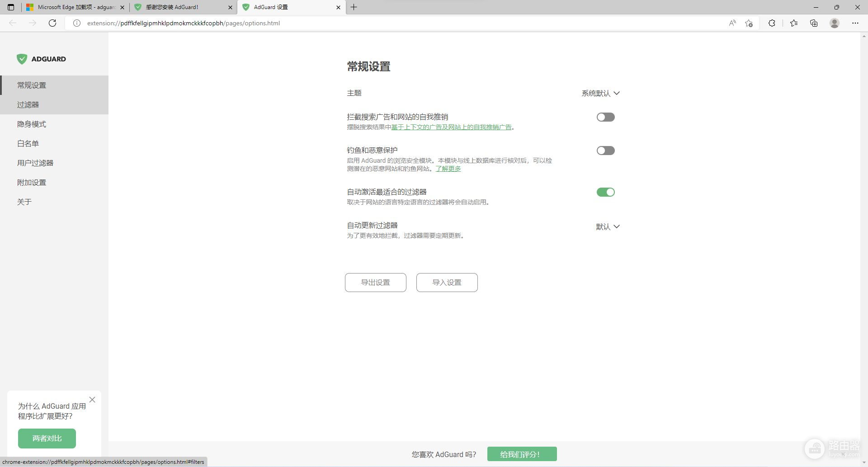Open 白名单 in the sidebar

click(54, 143)
